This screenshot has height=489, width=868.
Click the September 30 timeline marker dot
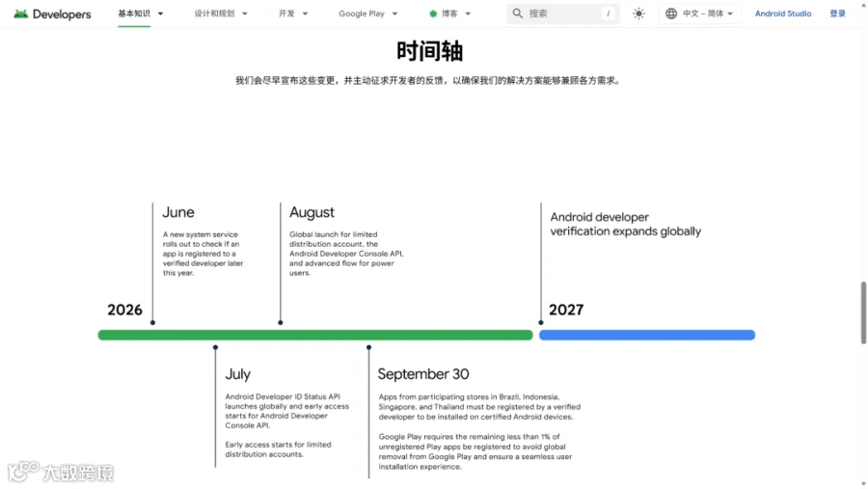click(368, 347)
